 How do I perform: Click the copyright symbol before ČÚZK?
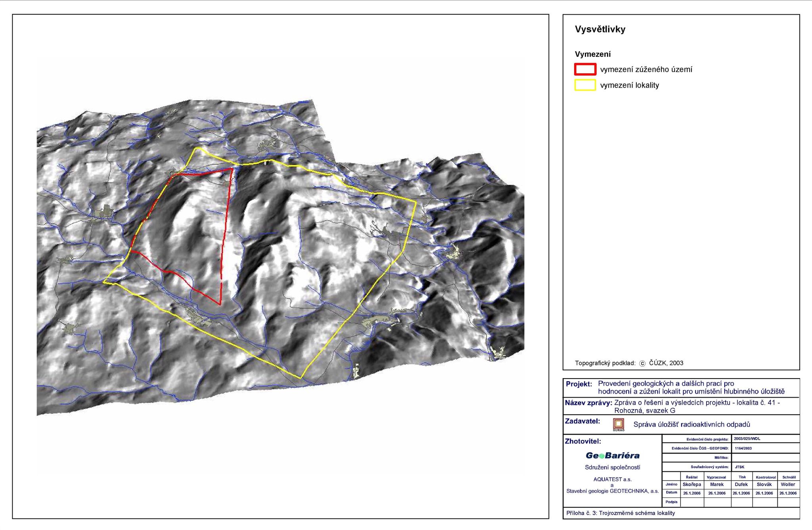642,363
